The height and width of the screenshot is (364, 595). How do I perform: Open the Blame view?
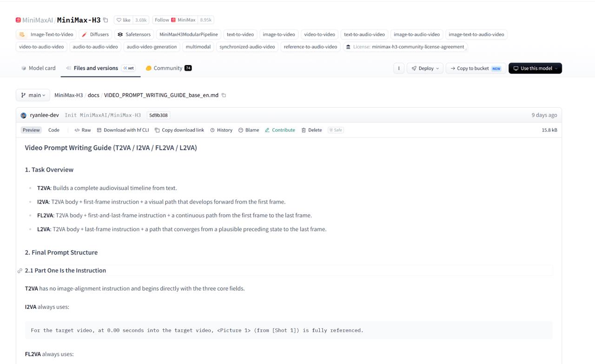(249, 130)
